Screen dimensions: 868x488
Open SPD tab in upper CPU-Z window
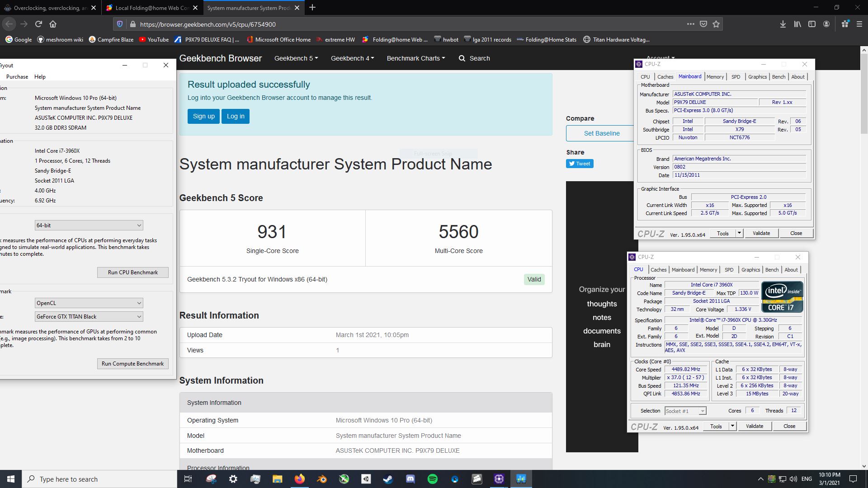(x=736, y=77)
